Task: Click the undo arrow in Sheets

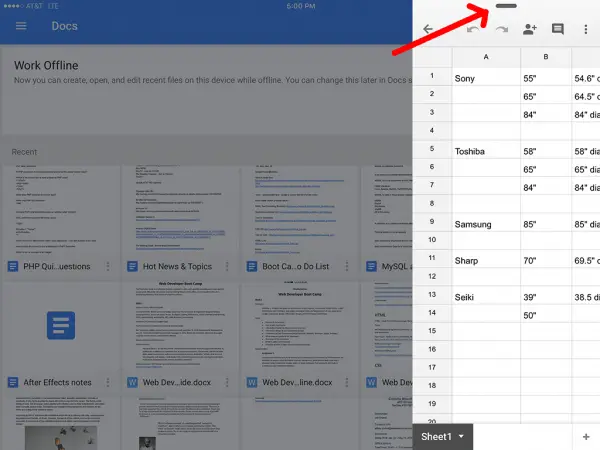Action: click(x=473, y=29)
